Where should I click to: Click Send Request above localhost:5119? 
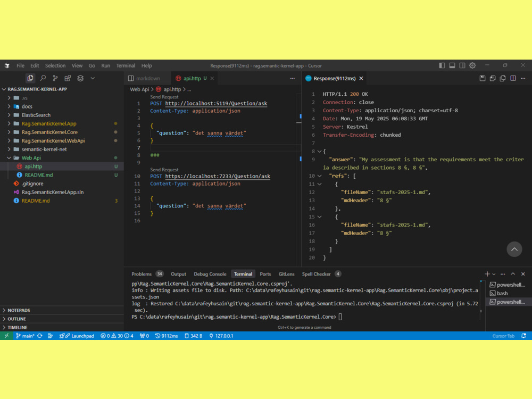(x=164, y=97)
